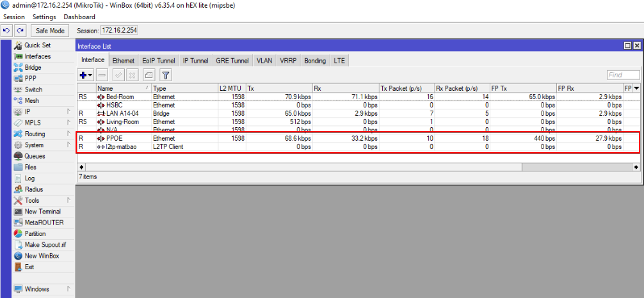This screenshot has width=644, height=298.
Task: Open the Interfaces sidebar entry
Action: point(37,56)
